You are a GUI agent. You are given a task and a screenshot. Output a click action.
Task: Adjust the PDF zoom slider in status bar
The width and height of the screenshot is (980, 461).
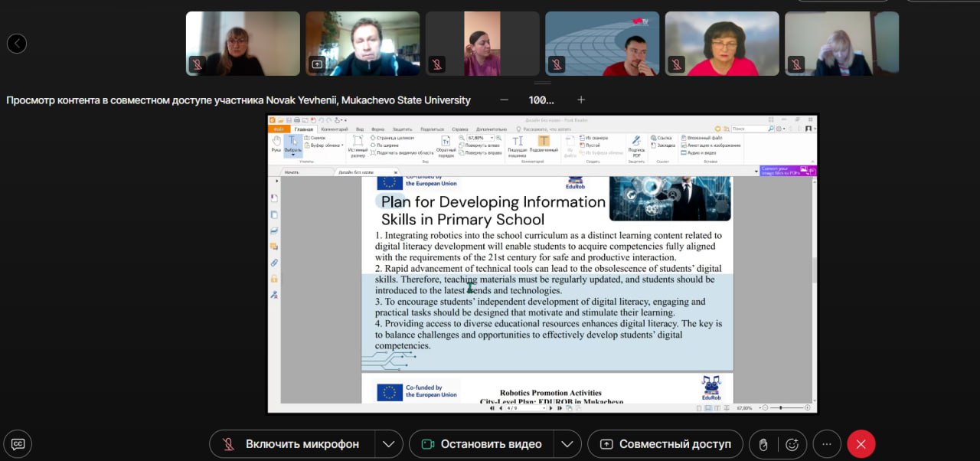coord(781,408)
